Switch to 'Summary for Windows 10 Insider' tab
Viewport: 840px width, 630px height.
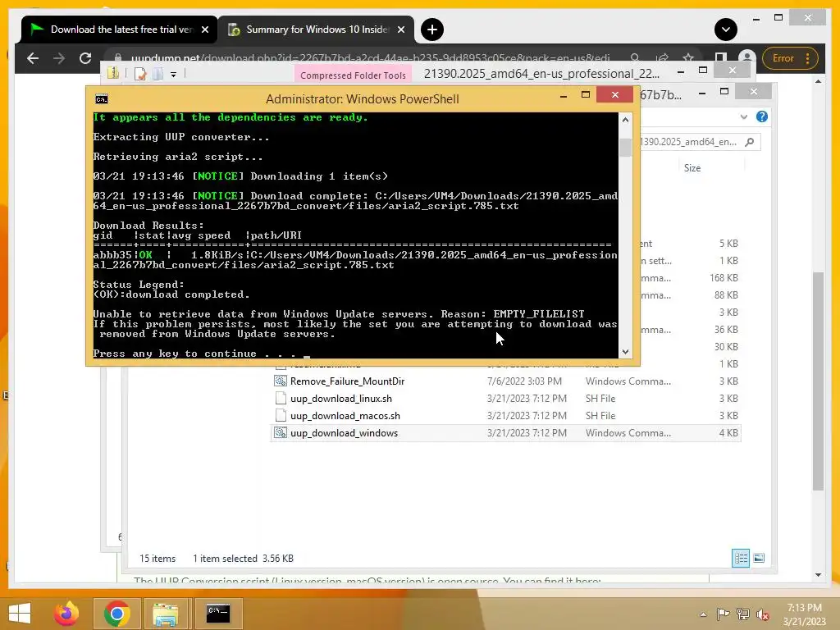[316, 30]
